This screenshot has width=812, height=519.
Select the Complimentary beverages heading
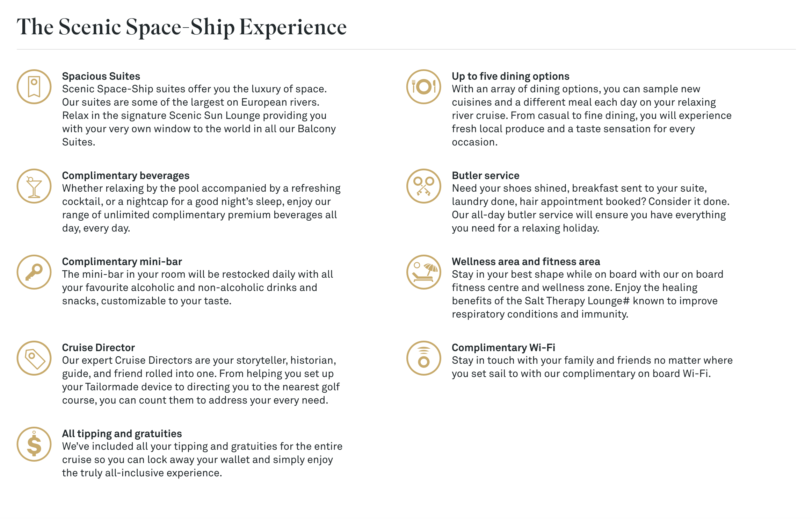(x=126, y=176)
